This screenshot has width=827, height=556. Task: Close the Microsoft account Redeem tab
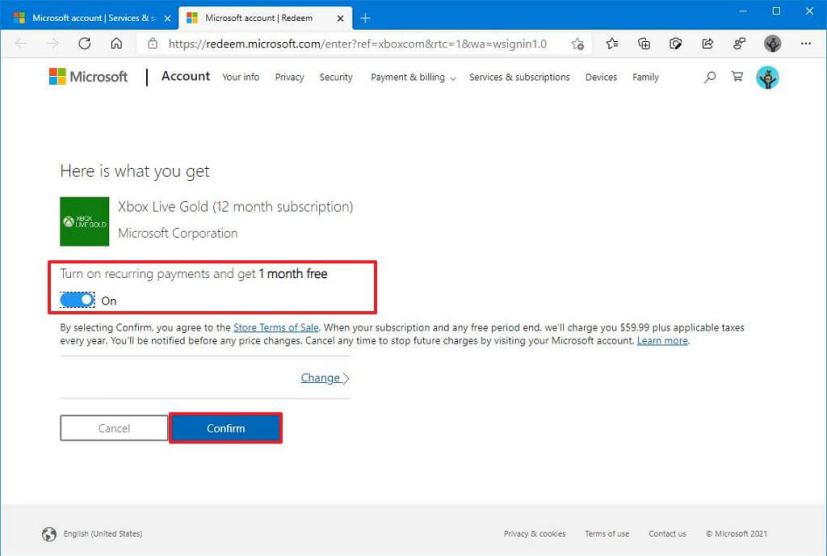point(340,18)
